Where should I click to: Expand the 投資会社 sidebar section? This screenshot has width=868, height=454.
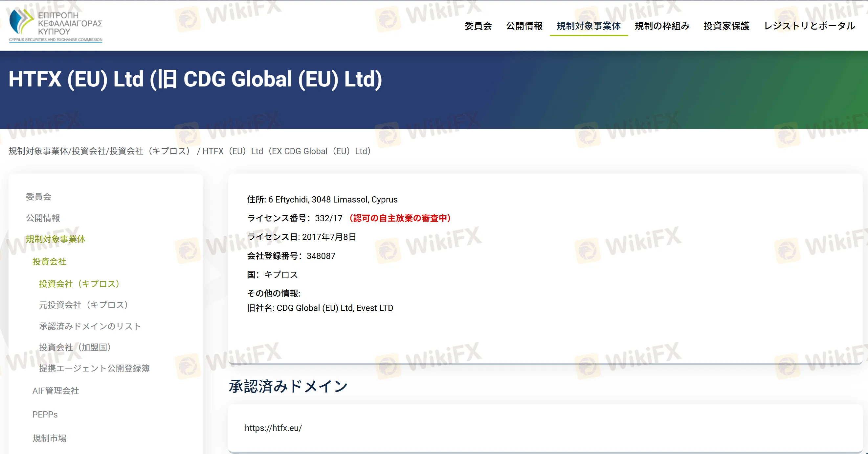tap(49, 261)
